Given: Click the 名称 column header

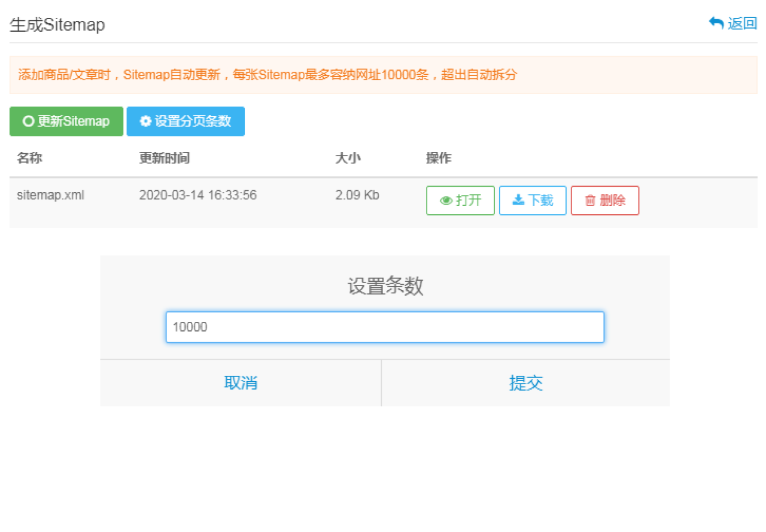Looking at the screenshot, I should click(29, 159).
